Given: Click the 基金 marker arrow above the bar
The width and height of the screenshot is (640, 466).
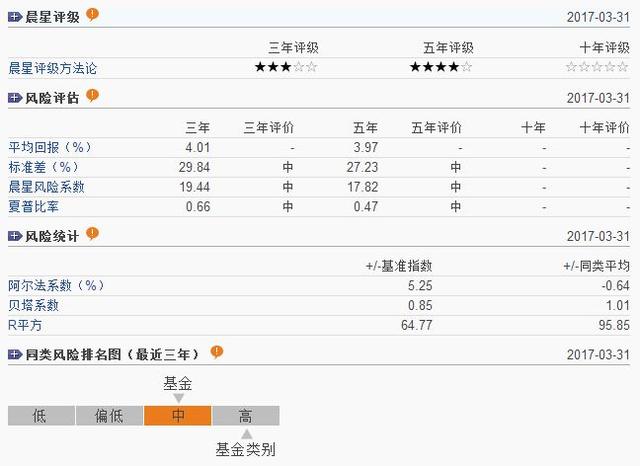Looking at the screenshot, I should coord(178,398).
